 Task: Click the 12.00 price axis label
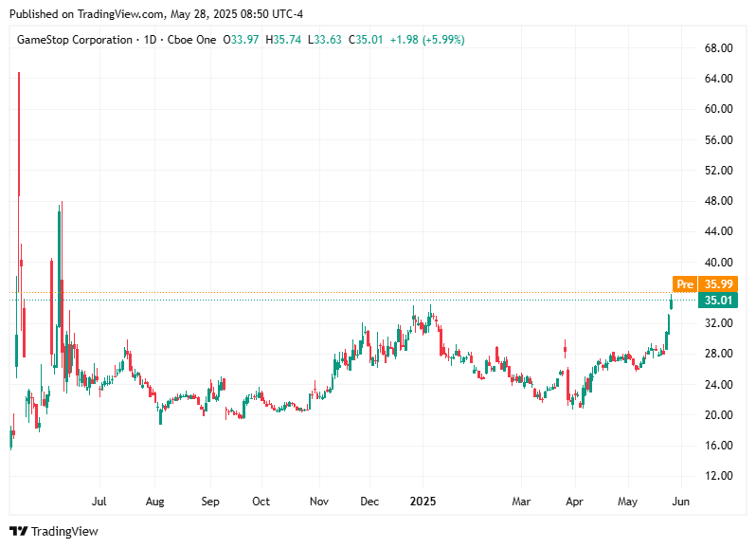pyautogui.click(x=718, y=476)
